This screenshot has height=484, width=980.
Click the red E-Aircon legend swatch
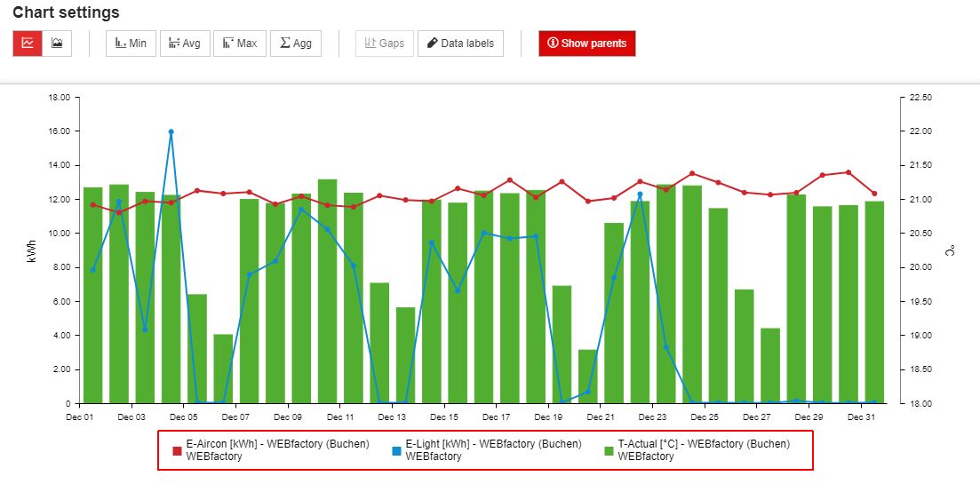pyautogui.click(x=177, y=451)
